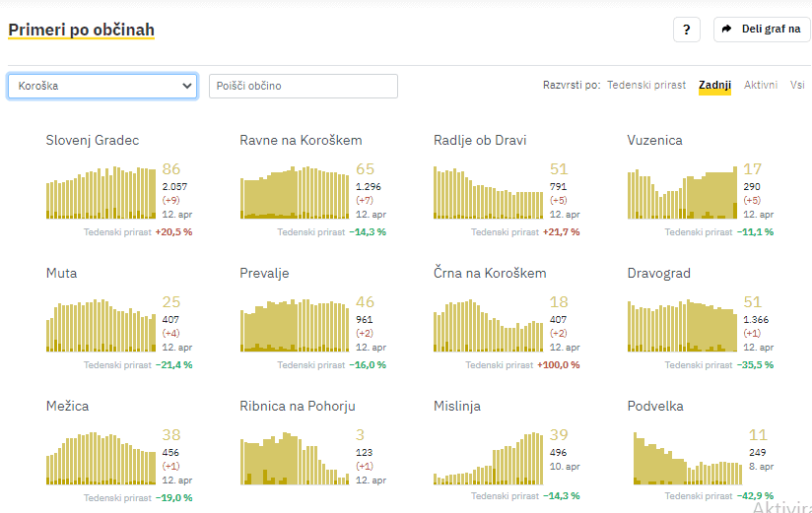This screenshot has width=812, height=513.
Task: Open the Koroška region dropdown
Action: pos(104,87)
